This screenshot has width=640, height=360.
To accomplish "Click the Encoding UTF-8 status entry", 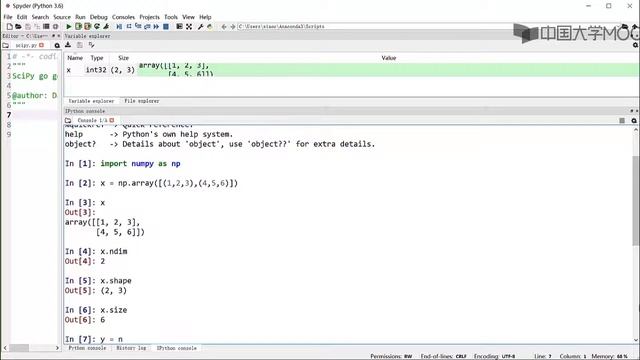I will click(494, 356).
